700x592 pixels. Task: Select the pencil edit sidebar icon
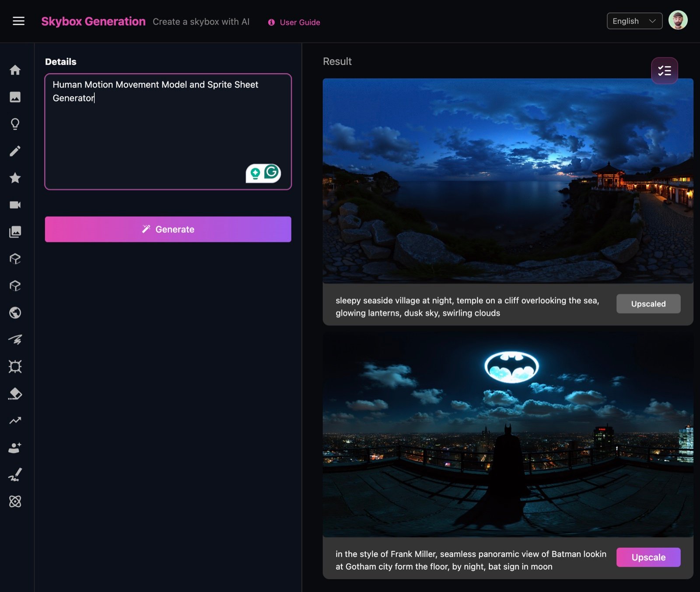(15, 151)
